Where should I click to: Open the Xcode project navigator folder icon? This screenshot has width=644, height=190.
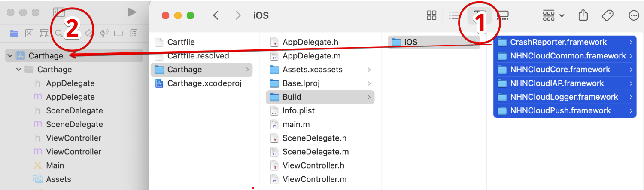coord(15,33)
